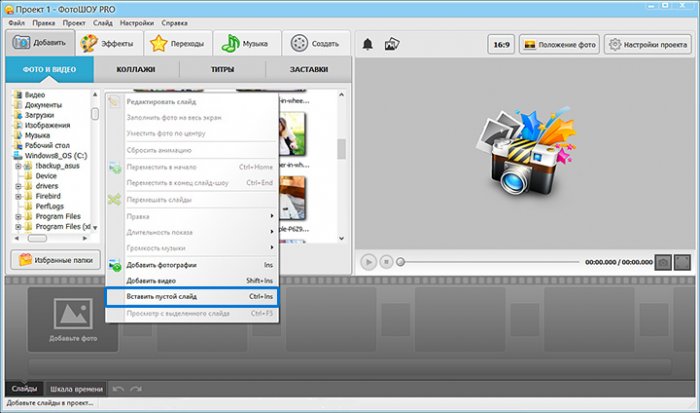Open the Правка submenu in the context menu
The width and height of the screenshot is (700, 413).
tap(192, 216)
